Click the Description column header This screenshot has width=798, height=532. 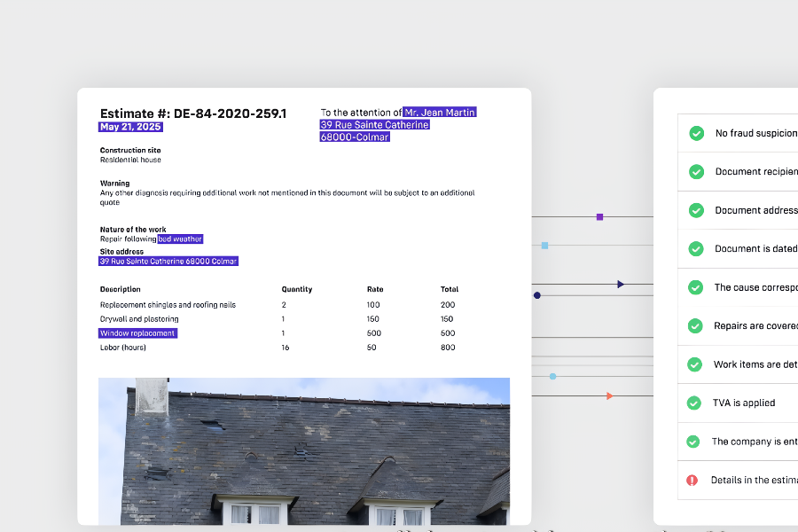[x=120, y=289]
